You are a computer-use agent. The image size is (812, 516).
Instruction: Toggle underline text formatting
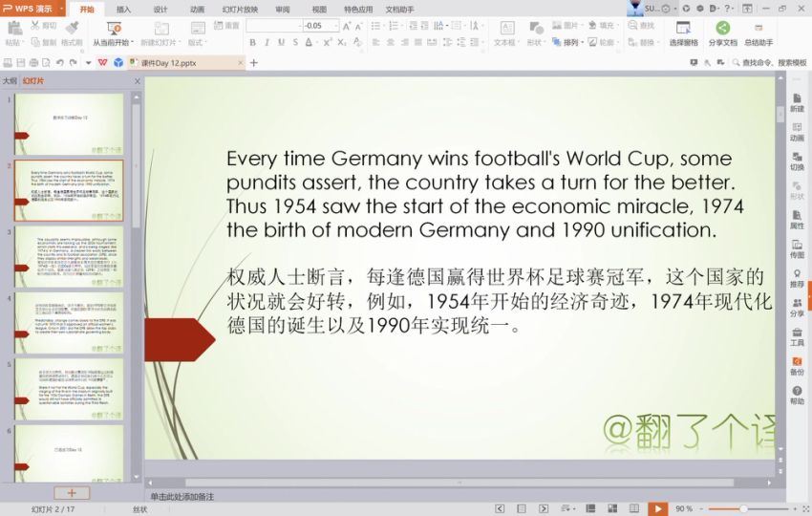[281, 42]
